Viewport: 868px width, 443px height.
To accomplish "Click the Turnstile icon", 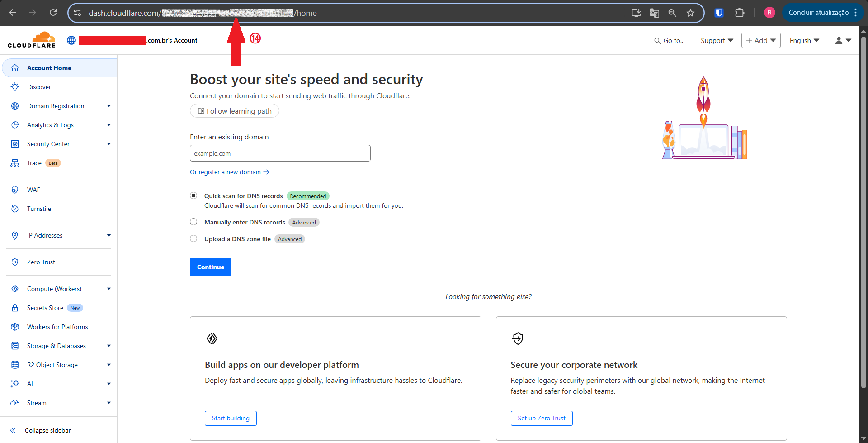I will click(15, 209).
